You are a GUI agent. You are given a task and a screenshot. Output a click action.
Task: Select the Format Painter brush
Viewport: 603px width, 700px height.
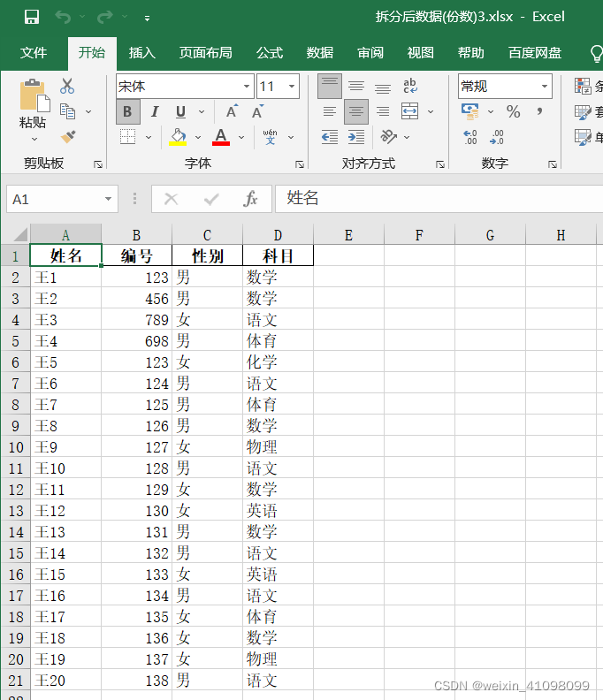pyautogui.click(x=68, y=137)
